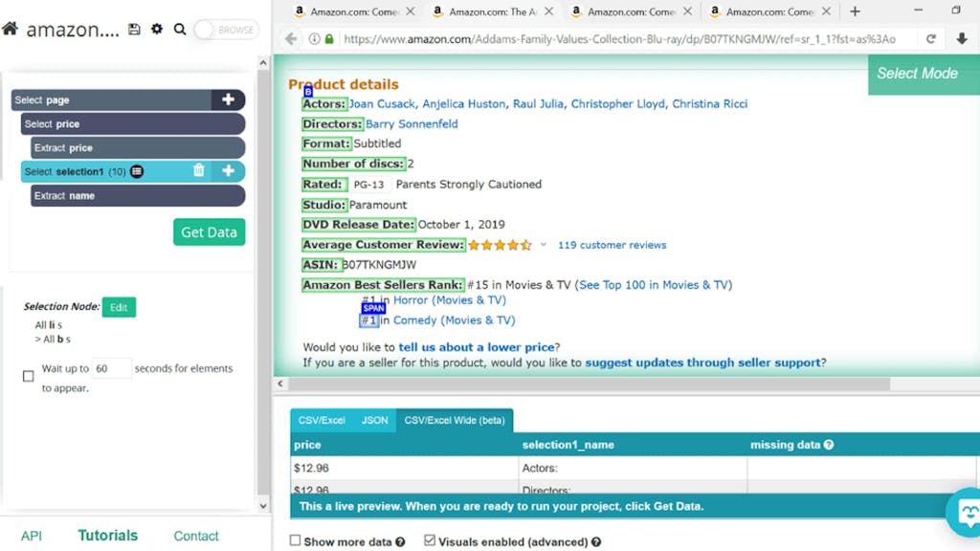Open Raul Julia actor link
Viewport: 980px width, 551px height.
click(x=538, y=103)
